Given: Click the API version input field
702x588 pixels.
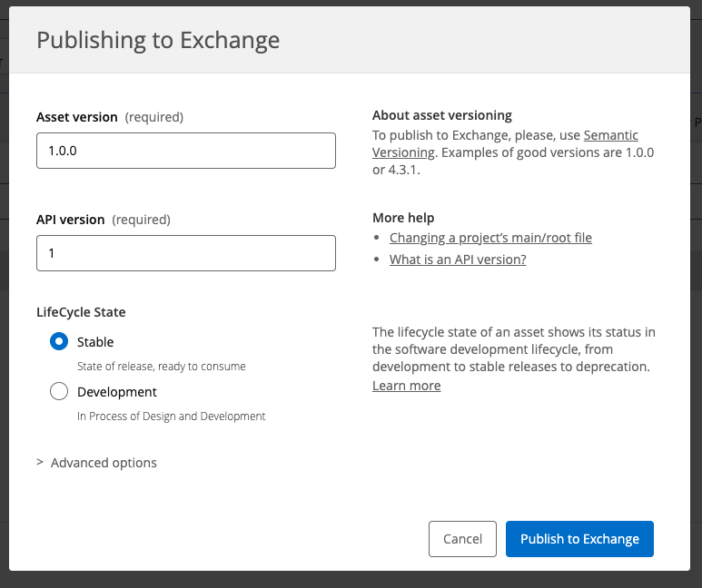Looking at the screenshot, I should pos(185,253).
